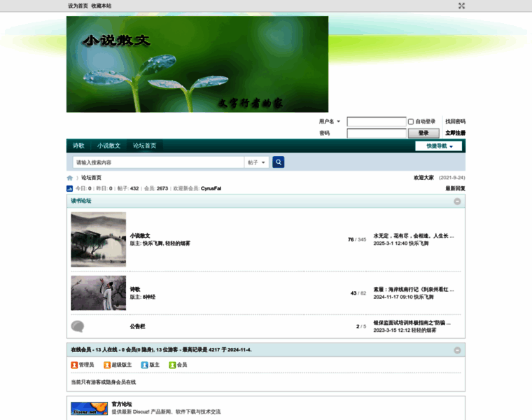Click the 论坛首页 breadcrumb link
The image size is (532, 420).
(x=91, y=178)
